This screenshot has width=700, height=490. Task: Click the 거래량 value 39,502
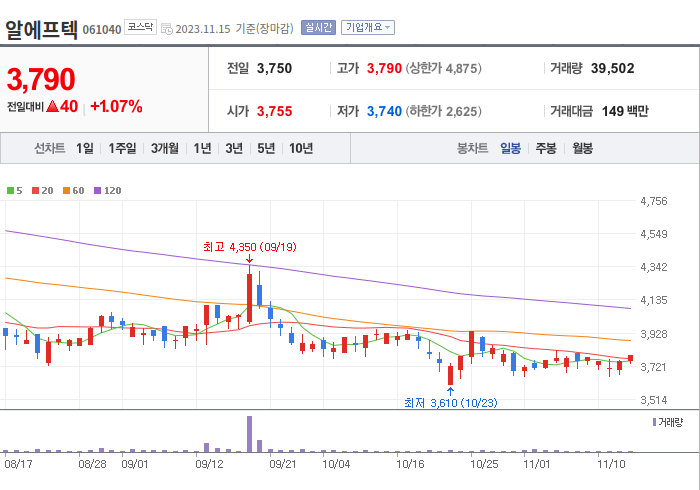[x=612, y=68]
